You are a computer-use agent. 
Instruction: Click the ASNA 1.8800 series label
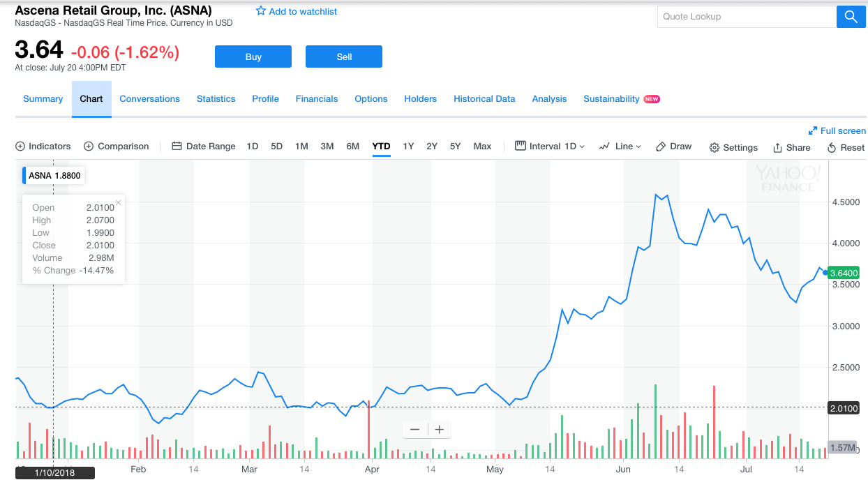click(x=54, y=176)
